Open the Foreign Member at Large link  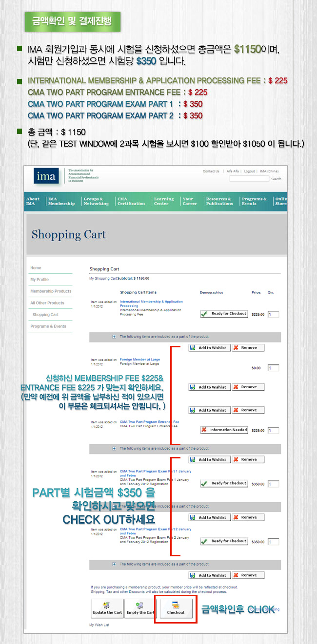tap(140, 360)
